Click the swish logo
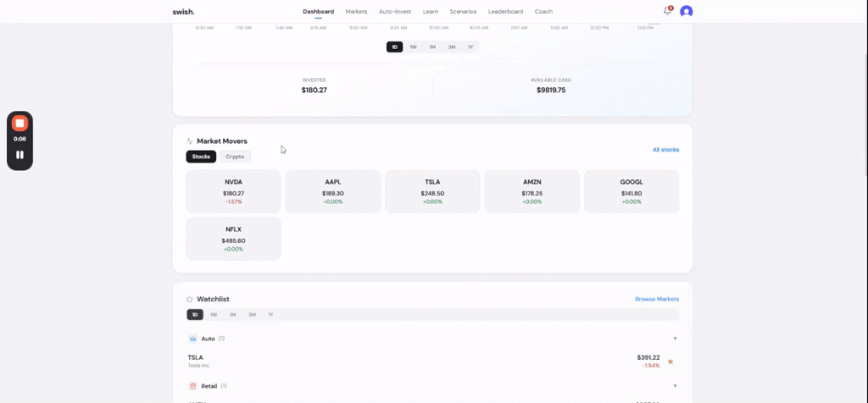This screenshot has width=868, height=403. point(183,12)
